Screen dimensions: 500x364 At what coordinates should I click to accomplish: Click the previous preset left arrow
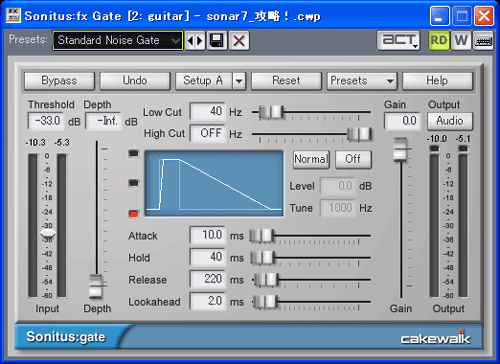190,41
